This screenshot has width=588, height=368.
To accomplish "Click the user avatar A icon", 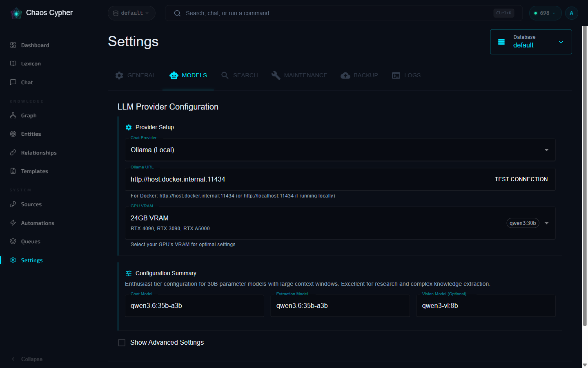I will 572,13.
